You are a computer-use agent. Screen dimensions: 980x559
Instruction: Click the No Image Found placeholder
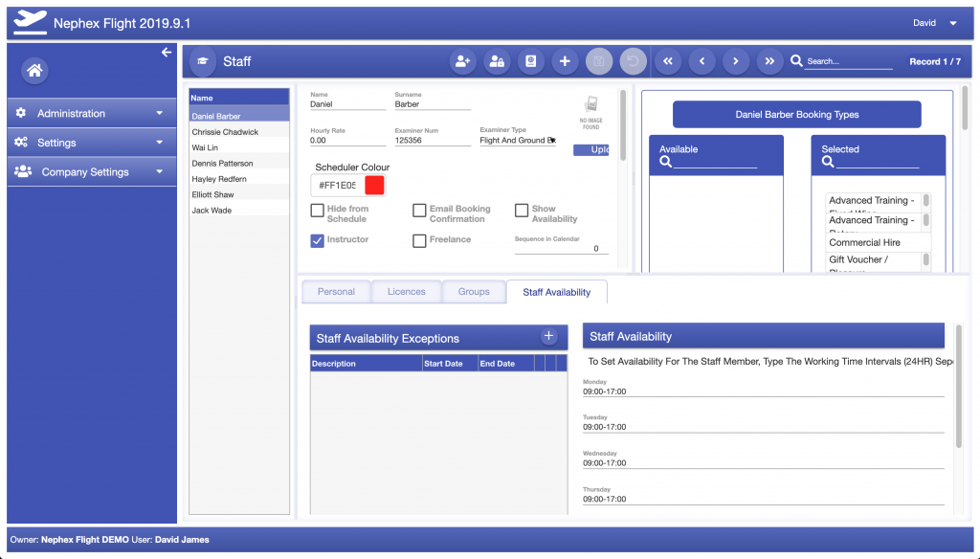[590, 113]
